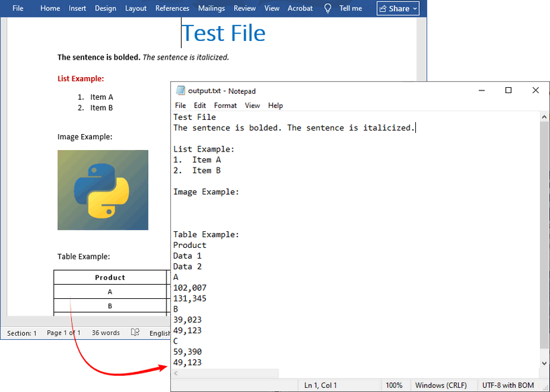Click '36 words' to open Word Count

105,332
